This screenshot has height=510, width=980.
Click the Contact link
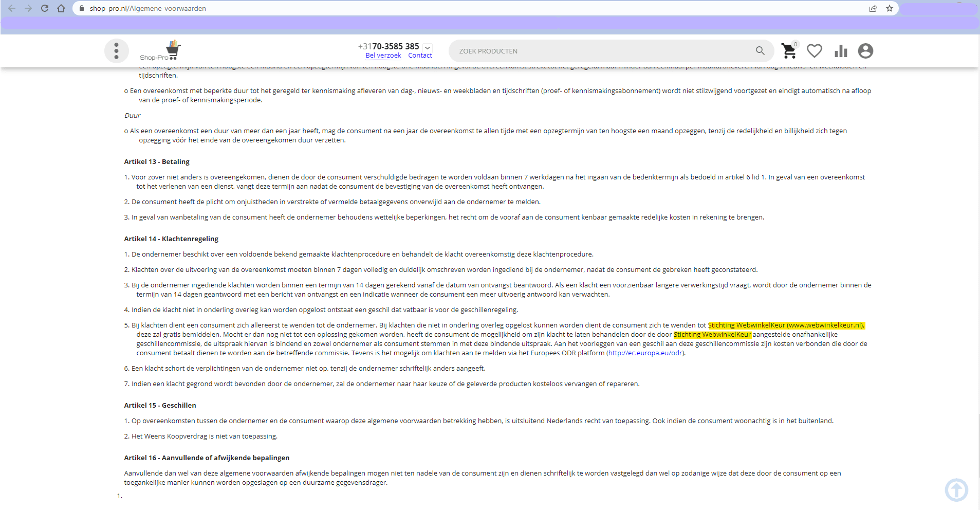click(x=420, y=56)
